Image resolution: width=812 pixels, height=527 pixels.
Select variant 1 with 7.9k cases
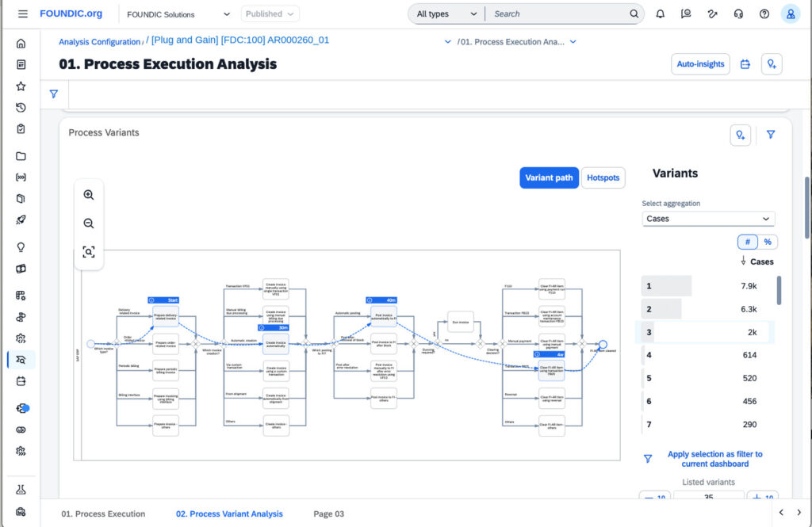tap(707, 286)
